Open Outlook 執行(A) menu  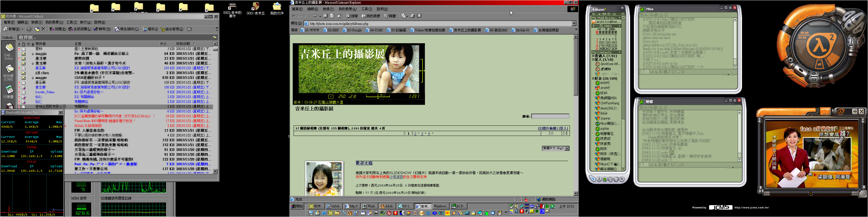click(85, 22)
